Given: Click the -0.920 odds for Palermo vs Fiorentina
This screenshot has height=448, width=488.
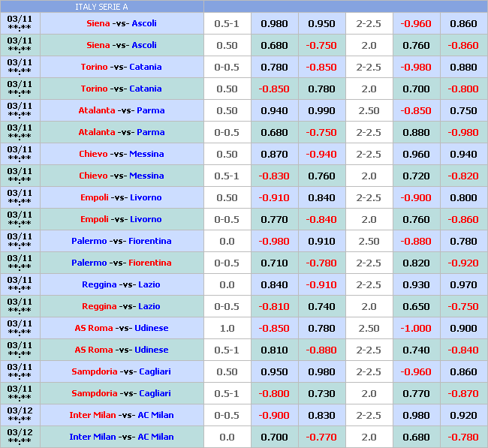Looking at the screenshot, I should pyautogui.click(x=463, y=263).
